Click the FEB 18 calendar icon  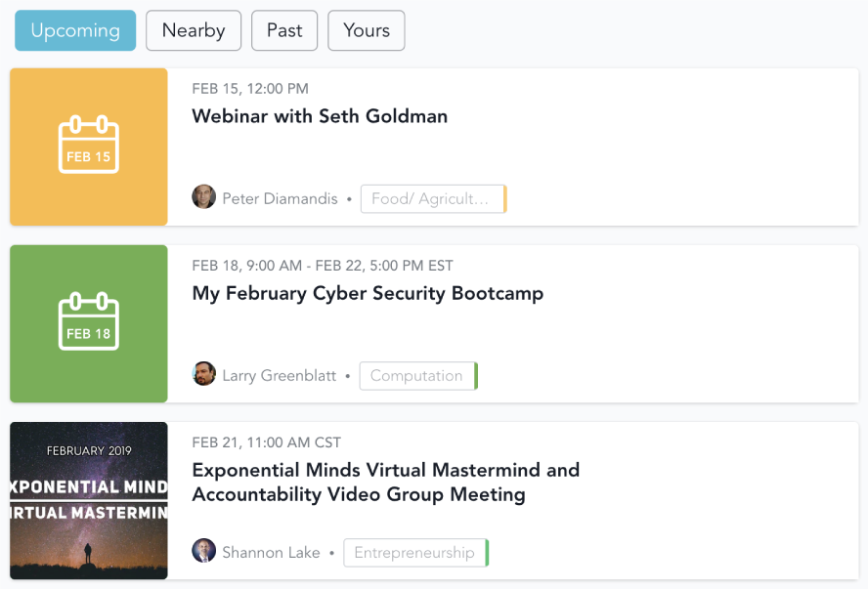click(89, 323)
